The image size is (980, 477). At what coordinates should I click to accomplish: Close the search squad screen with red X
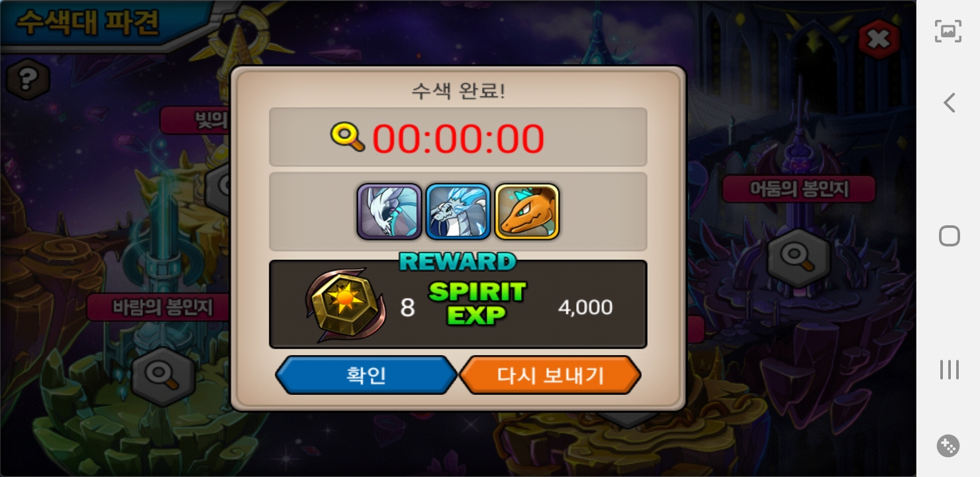point(879,40)
